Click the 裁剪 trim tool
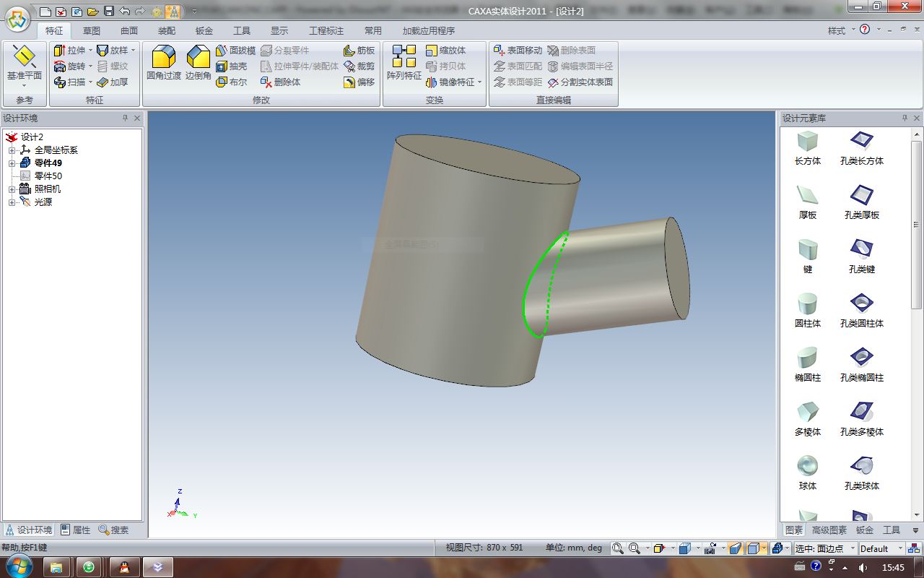Viewport: 924px width, 578px height. click(359, 66)
